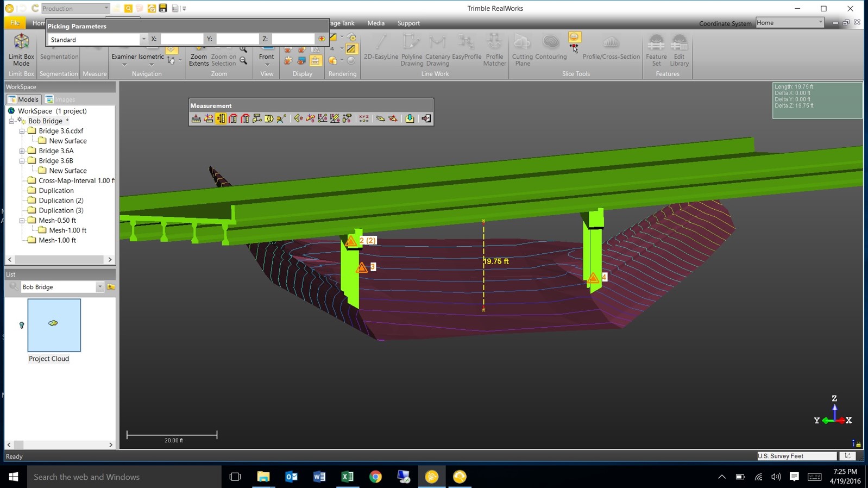Open the Support ribbon tab
The height and width of the screenshot is (488, 868).
(x=408, y=23)
